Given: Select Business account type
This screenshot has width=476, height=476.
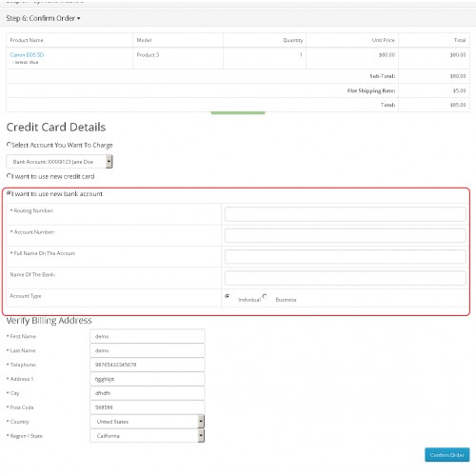Looking at the screenshot, I should coord(265,296).
